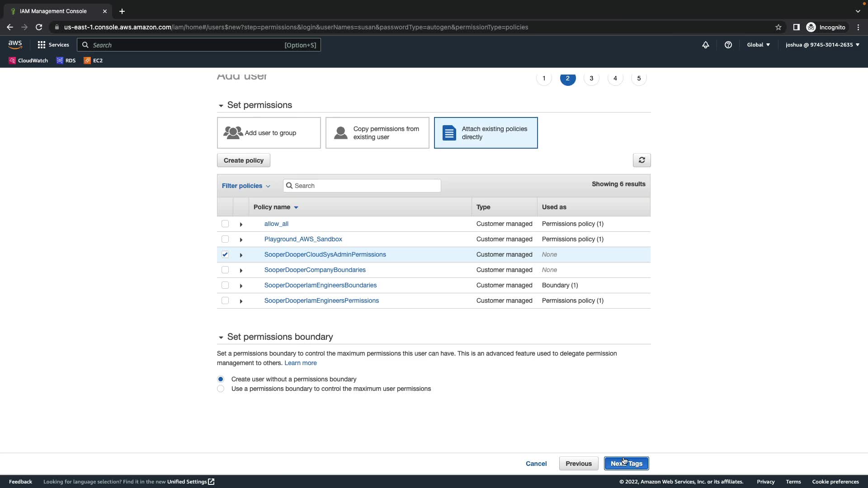
Task: Choose Copy permissions from existing user
Action: point(377,133)
